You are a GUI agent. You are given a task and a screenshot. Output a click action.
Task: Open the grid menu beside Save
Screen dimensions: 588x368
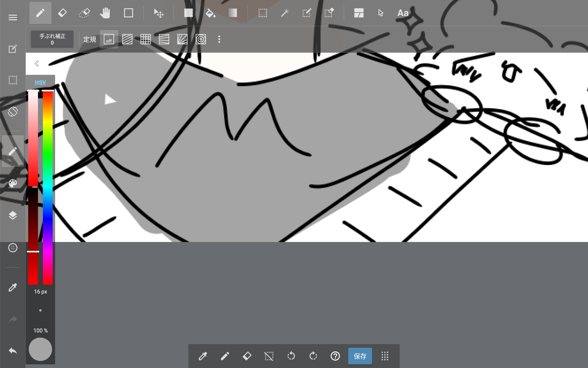tap(385, 356)
